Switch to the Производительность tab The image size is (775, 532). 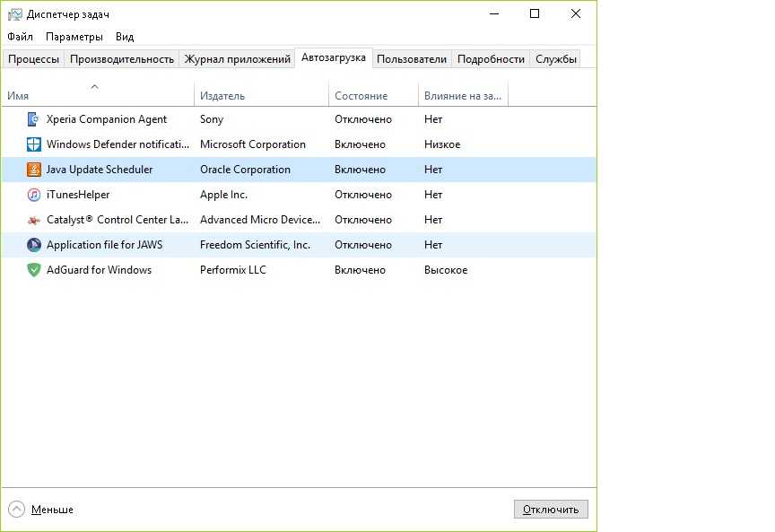tap(122, 59)
